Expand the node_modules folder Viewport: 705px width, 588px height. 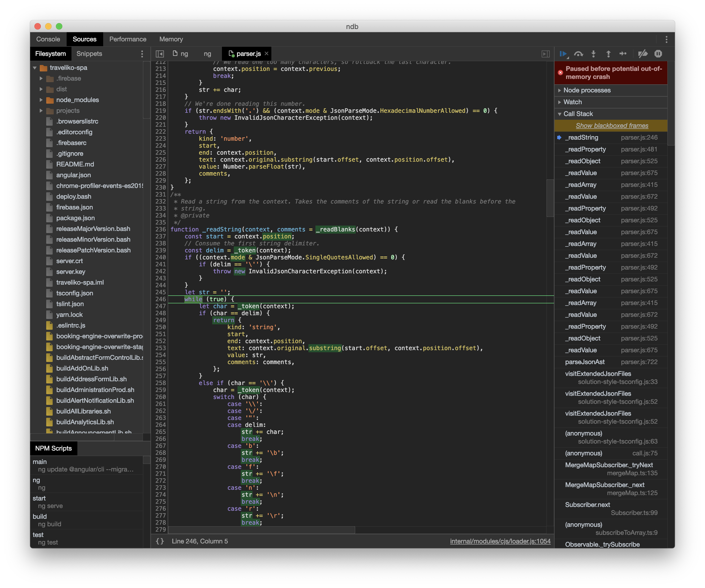[x=41, y=100]
